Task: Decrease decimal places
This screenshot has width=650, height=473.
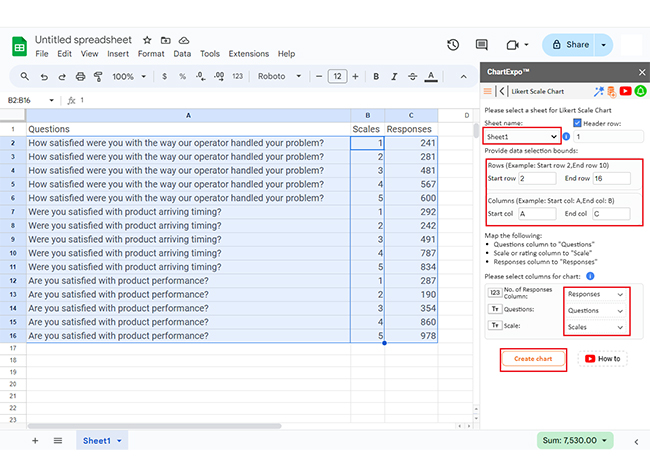Action: (x=201, y=76)
